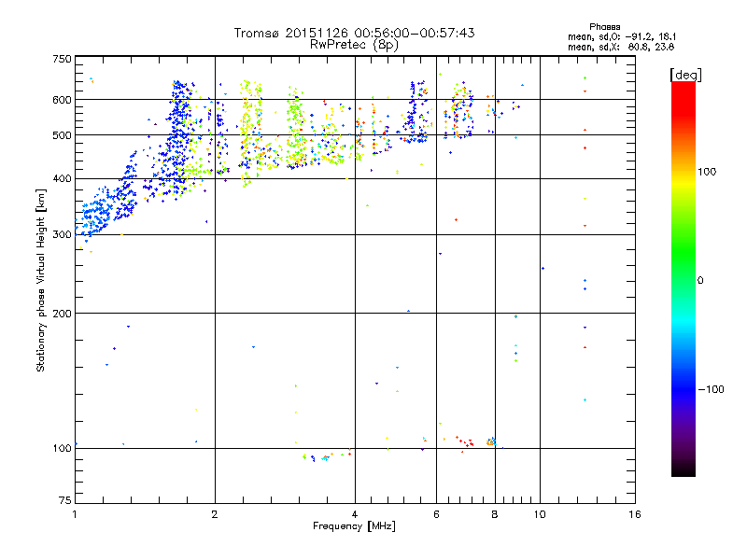
Task: Click the plot title 'Tromsø 20151126 00:56:00-00:57:43'
Action: [x=354, y=33]
